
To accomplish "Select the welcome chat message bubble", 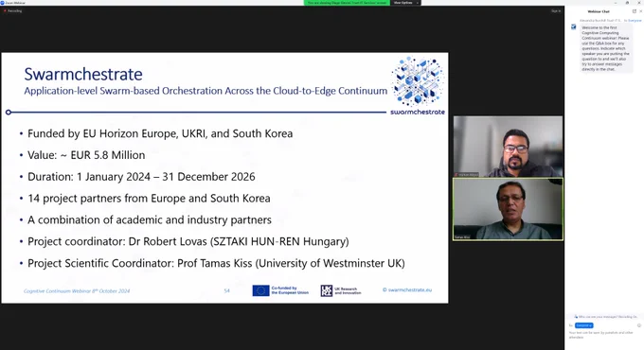I will (x=606, y=48).
